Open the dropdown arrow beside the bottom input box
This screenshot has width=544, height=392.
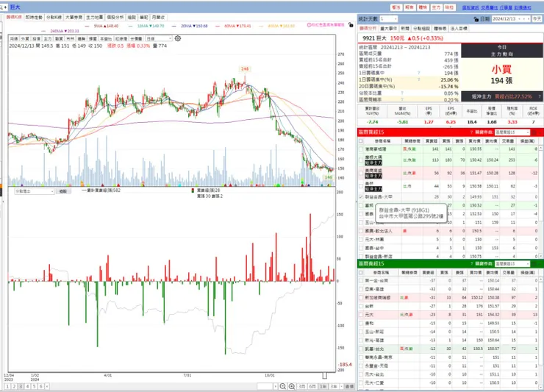point(275,386)
